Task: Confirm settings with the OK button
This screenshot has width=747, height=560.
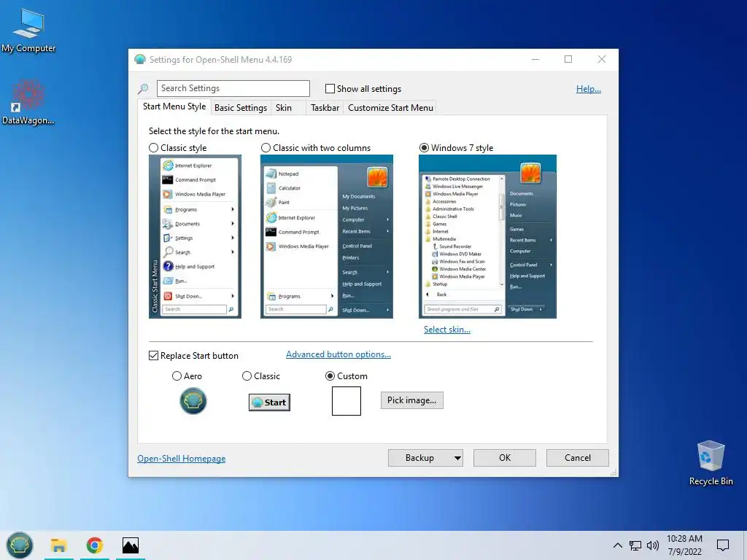Action: [x=505, y=458]
